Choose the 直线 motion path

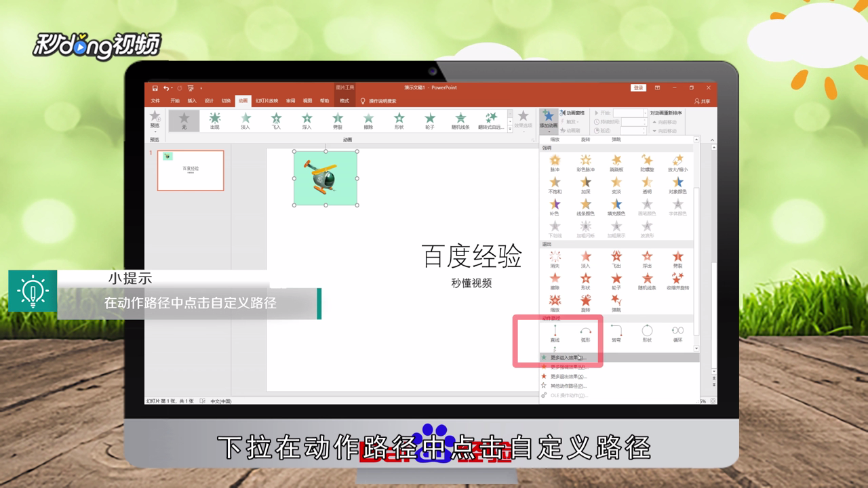click(555, 333)
